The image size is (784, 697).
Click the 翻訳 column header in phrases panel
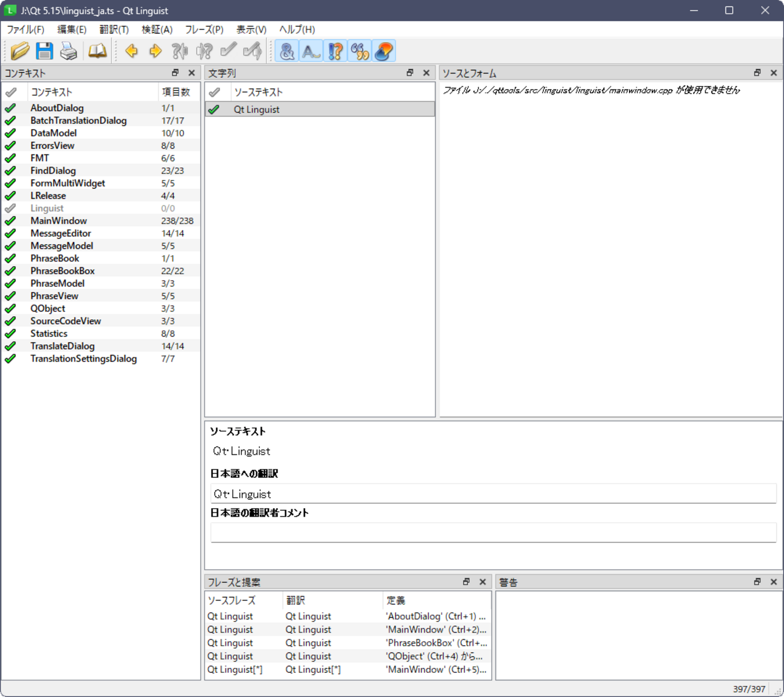[333, 600]
